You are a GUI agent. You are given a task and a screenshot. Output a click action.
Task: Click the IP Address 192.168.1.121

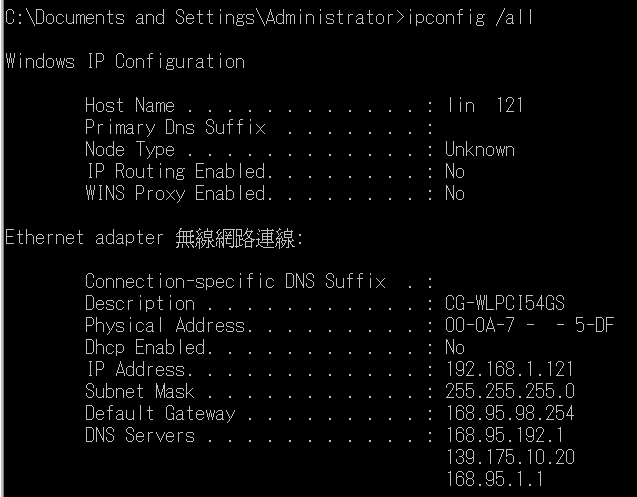tap(509, 369)
